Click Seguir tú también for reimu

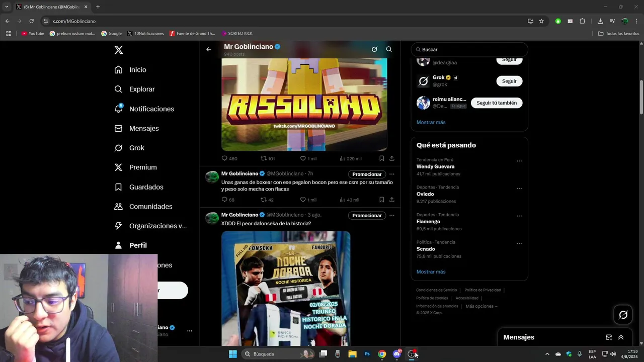click(497, 103)
